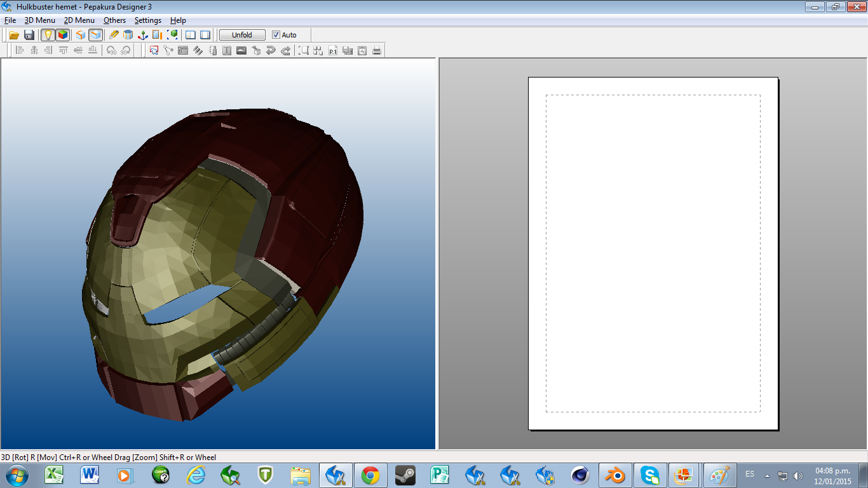This screenshot has height=488, width=868.
Task: Select the edit flaps tool icon
Action: 183,50
